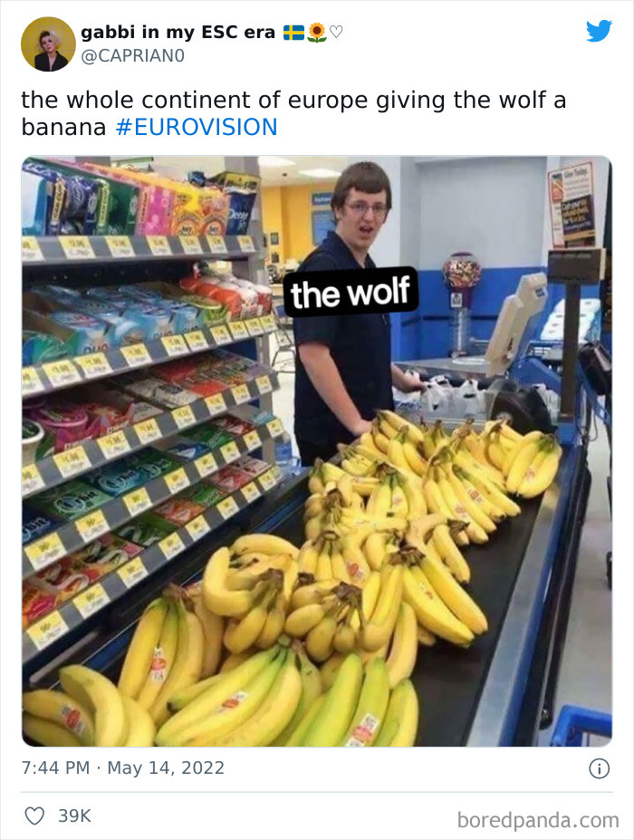The image size is (634, 840).
Task: Click "the wolf" caption label on the photo
Action: tap(351, 293)
